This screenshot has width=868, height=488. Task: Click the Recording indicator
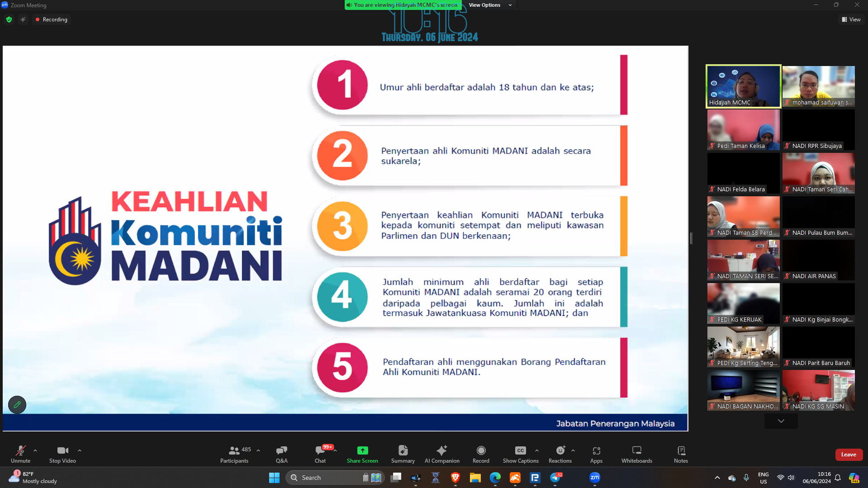click(x=51, y=19)
